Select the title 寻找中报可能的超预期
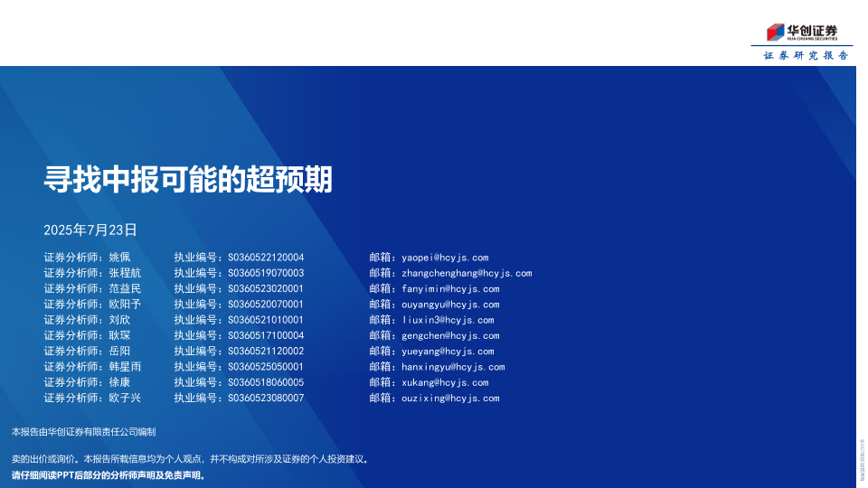This screenshot has height=488, width=868. click(188, 180)
